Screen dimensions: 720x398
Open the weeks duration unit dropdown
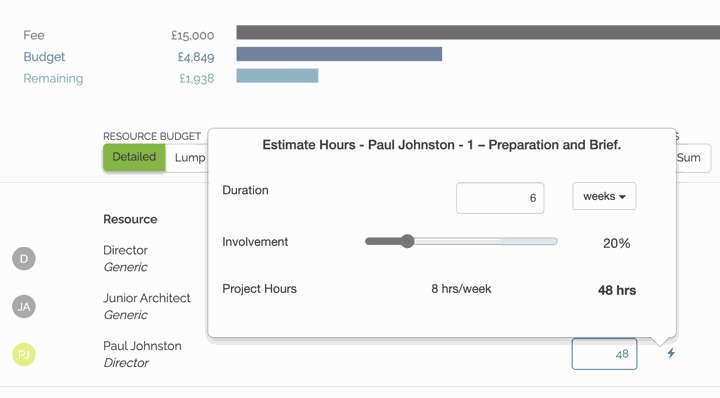click(x=604, y=196)
